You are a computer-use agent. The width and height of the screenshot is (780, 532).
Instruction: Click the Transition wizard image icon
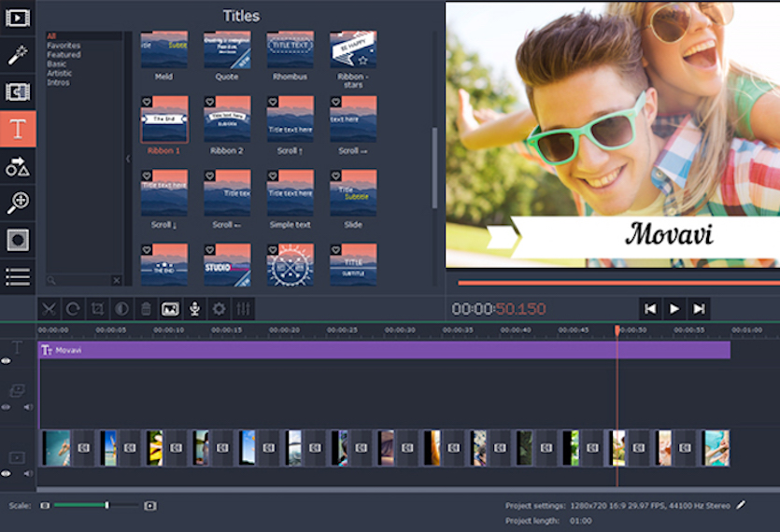point(170,309)
